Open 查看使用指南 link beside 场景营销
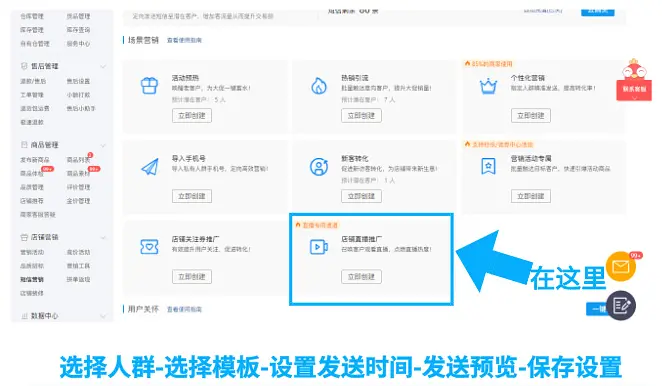This screenshot has width=662, height=386. 184,40
